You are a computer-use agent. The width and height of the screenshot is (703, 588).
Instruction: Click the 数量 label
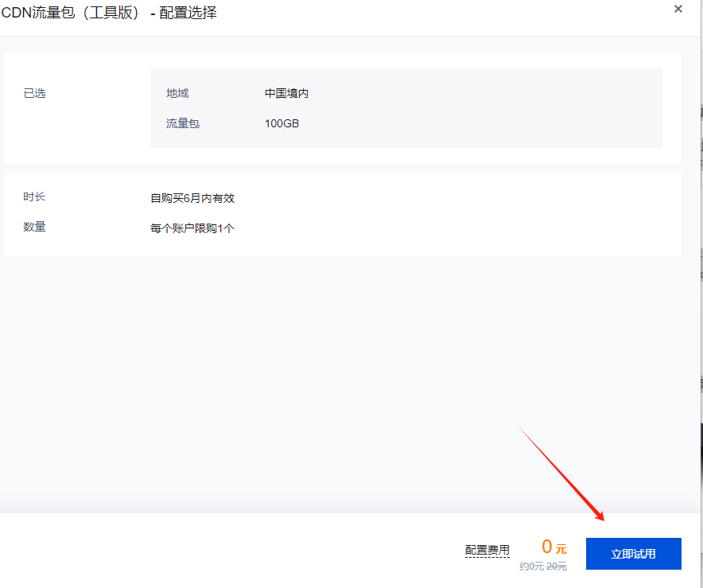[x=35, y=227]
